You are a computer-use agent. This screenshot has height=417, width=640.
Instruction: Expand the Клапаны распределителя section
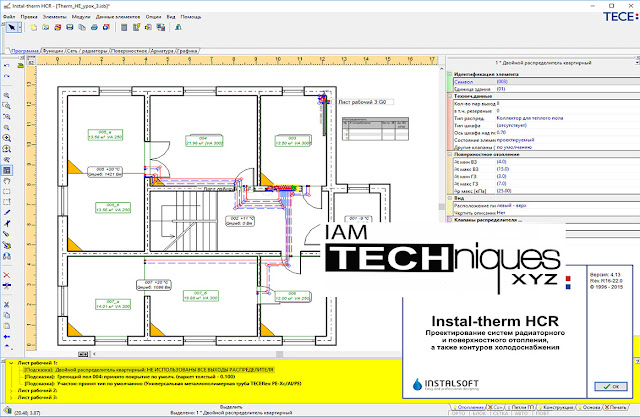pyautogui.click(x=450, y=220)
